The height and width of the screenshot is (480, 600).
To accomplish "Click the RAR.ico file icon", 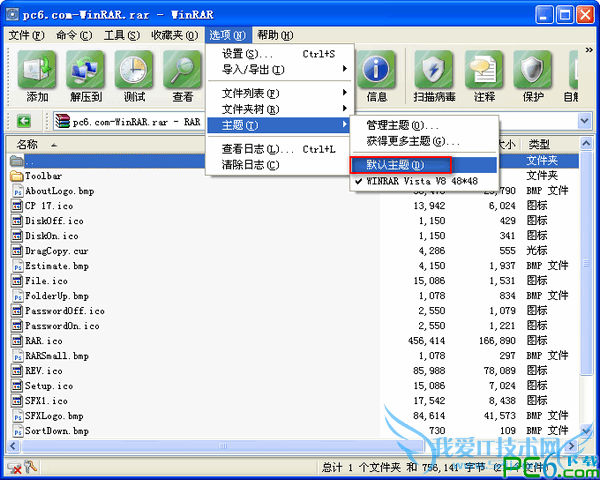I will click(x=17, y=341).
